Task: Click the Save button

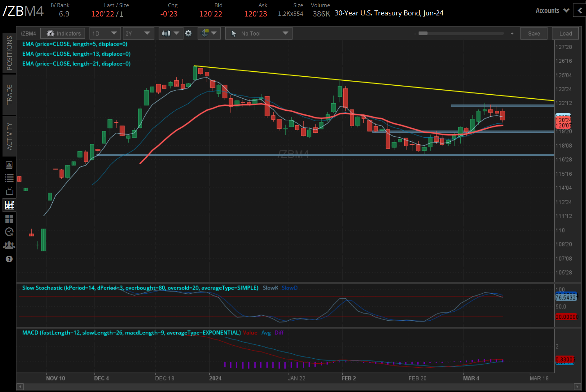Action: pyautogui.click(x=534, y=33)
